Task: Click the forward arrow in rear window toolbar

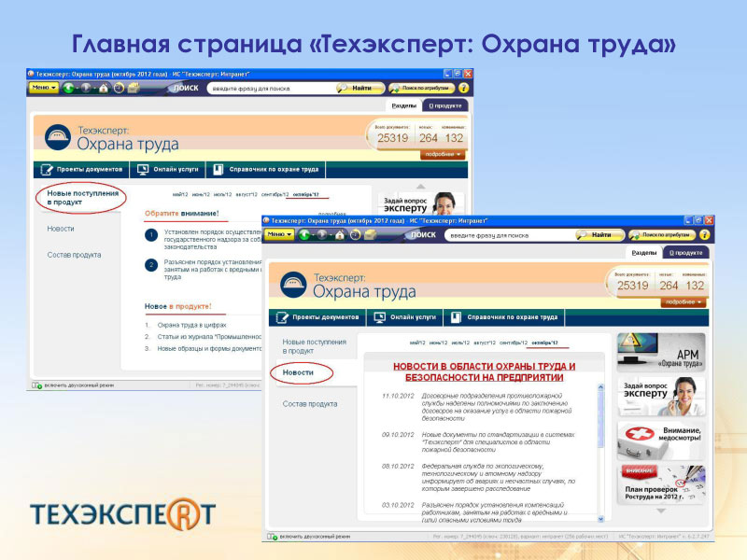Action: tap(86, 88)
